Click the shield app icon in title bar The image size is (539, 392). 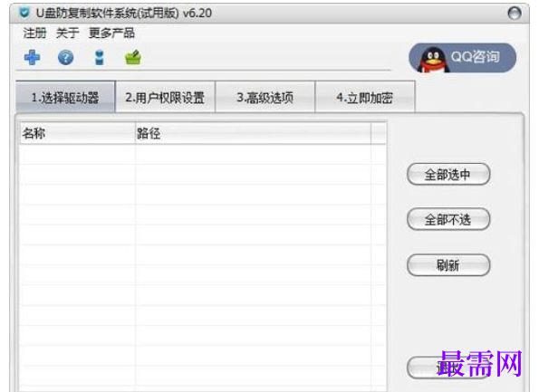[24, 13]
